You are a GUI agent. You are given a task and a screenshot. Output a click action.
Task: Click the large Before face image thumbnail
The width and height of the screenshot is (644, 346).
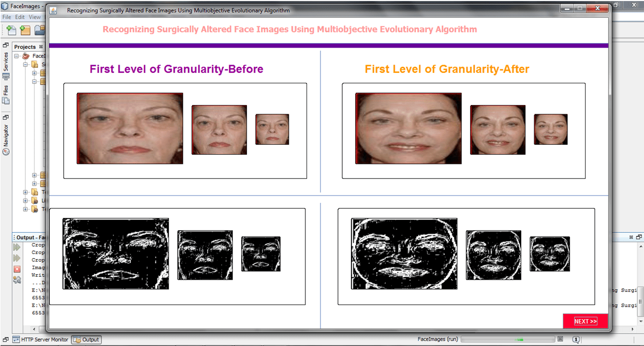click(129, 128)
